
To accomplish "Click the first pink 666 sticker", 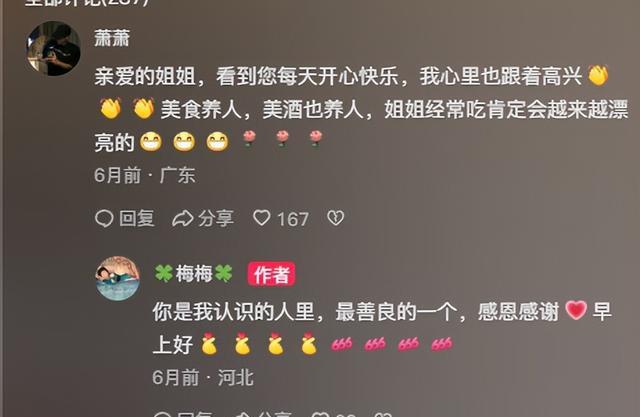I will [x=342, y=345].
